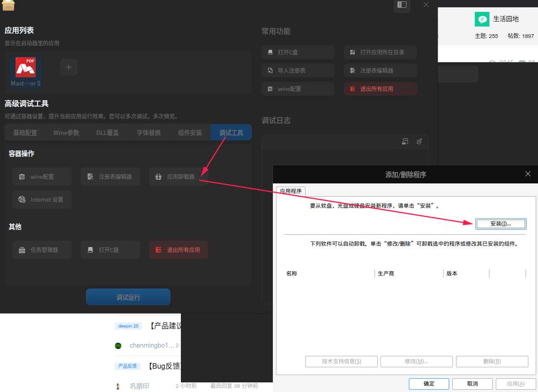This screenshot has height=392, width=538.
Task: Open the 字体替换 tab
Action: coord(148,133)
